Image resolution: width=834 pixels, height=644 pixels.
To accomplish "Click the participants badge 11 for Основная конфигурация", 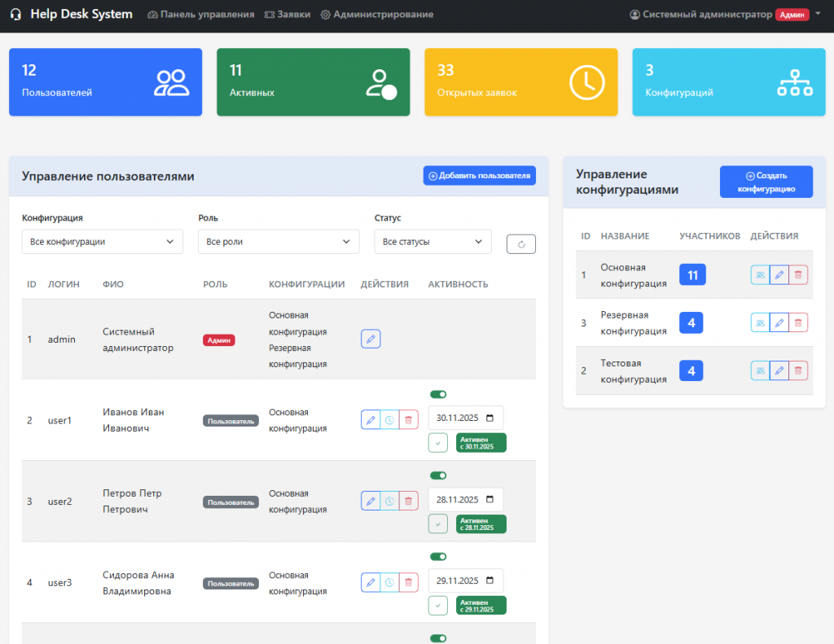I will tap(692, 275).
